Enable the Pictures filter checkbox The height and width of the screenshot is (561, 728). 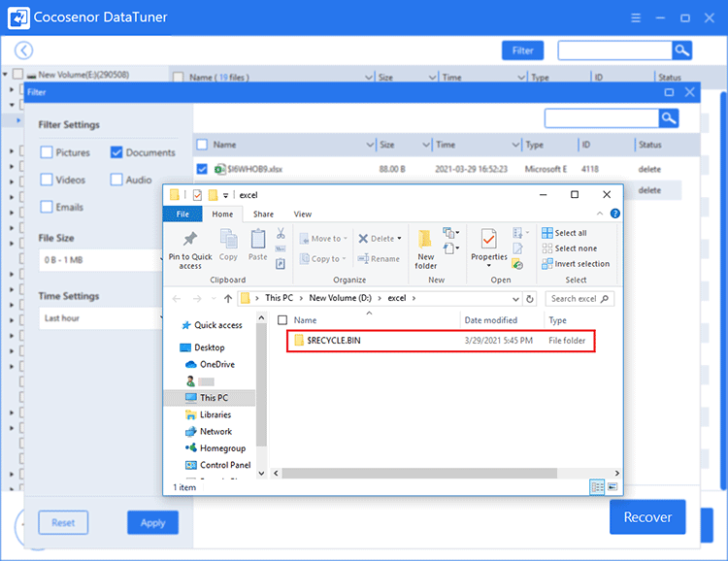coord(47,152)
